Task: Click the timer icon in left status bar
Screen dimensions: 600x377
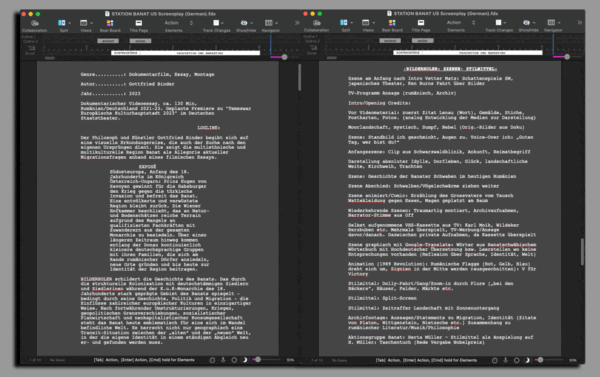Action: tap(212, 360)
